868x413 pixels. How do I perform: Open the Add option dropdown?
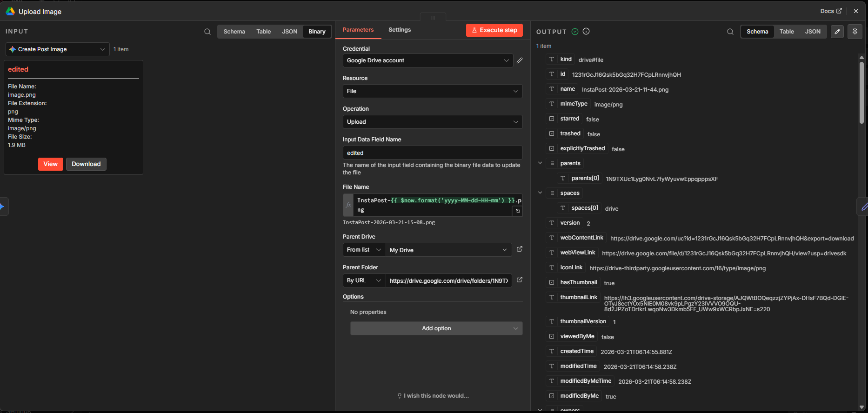click(436, 328)
